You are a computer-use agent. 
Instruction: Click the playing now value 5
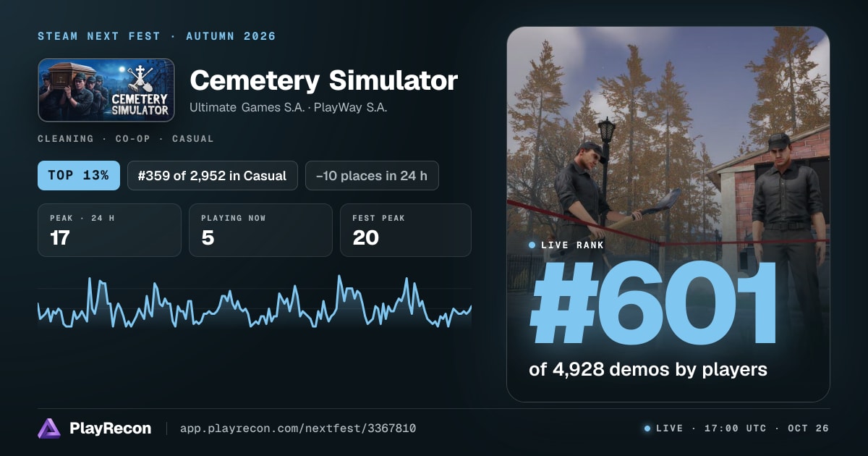[x=208, y=237]
